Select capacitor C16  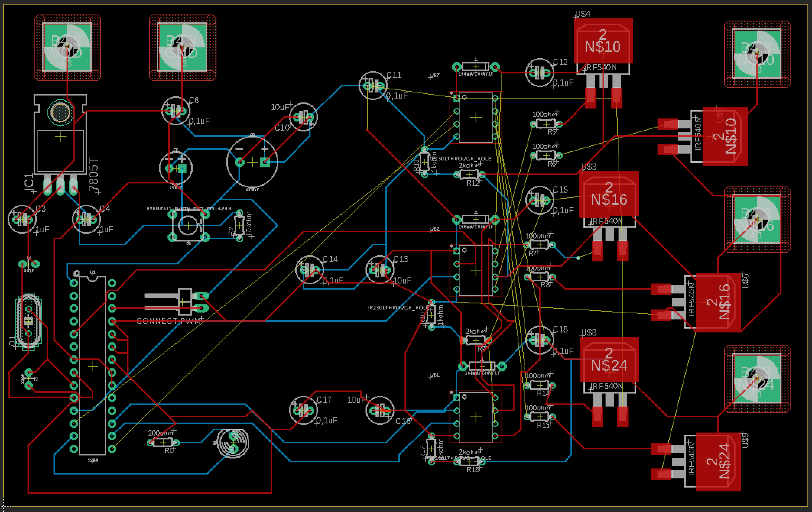[x=380, y=410]
